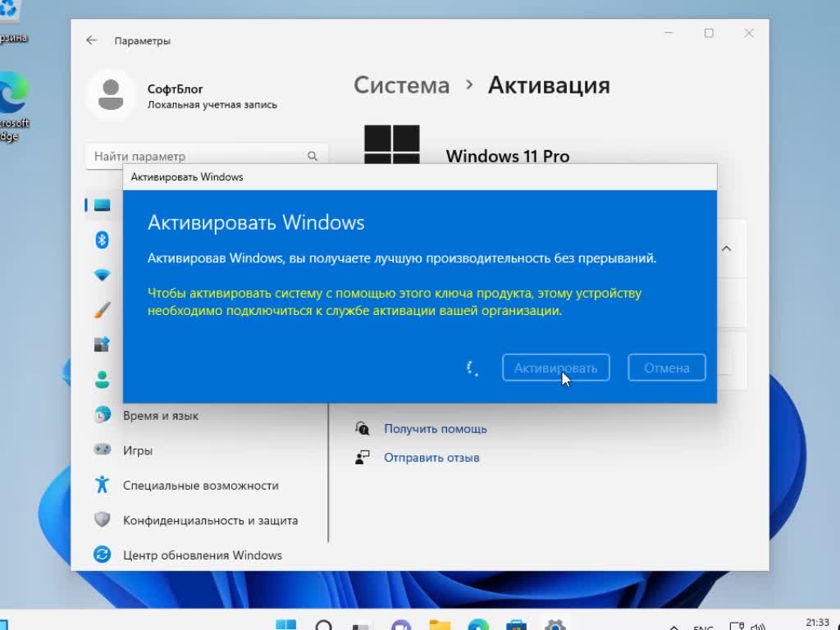Open Центр обновления Windows icon
The image size is (840, 630).
coord(102,555)
